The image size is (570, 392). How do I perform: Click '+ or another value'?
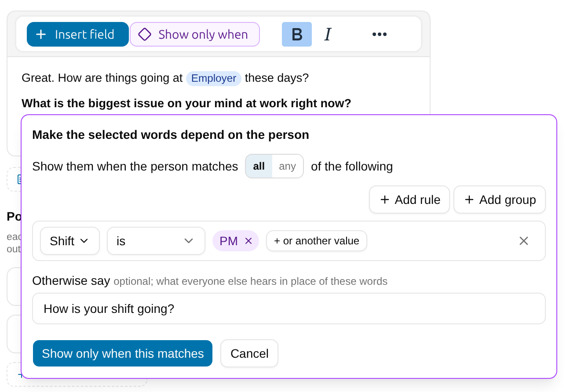click(x=317, y=241)
